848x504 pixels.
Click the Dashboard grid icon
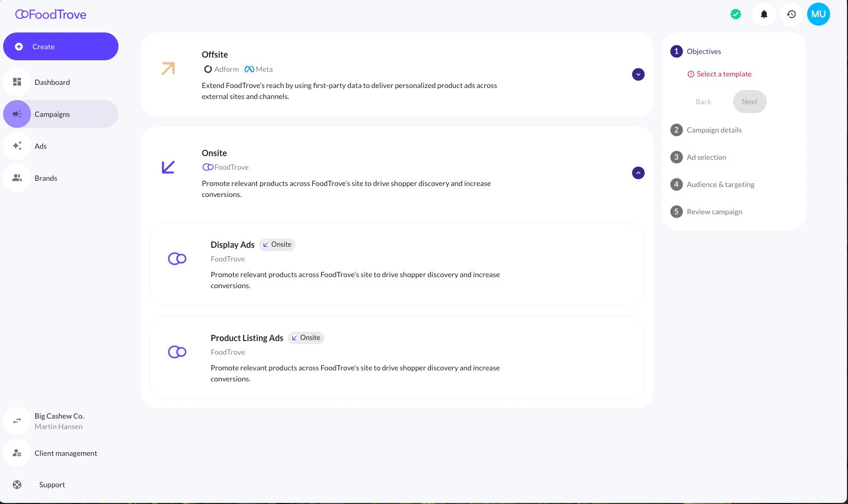[x=17, y=82]
